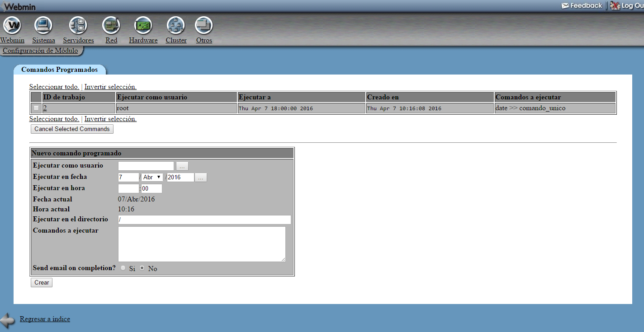Open the Servidores category icon
Image resolution: width=644 pixels, height=332 pixels.
click(x=78, y=25)
